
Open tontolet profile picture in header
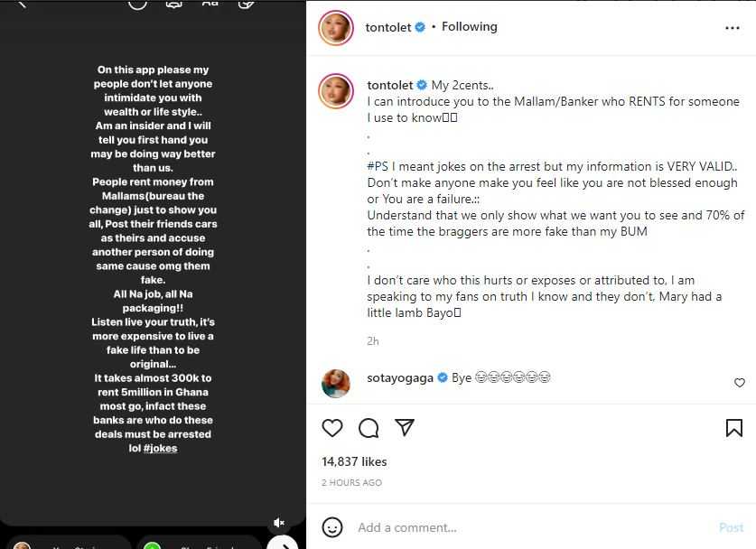pos(336,28)
